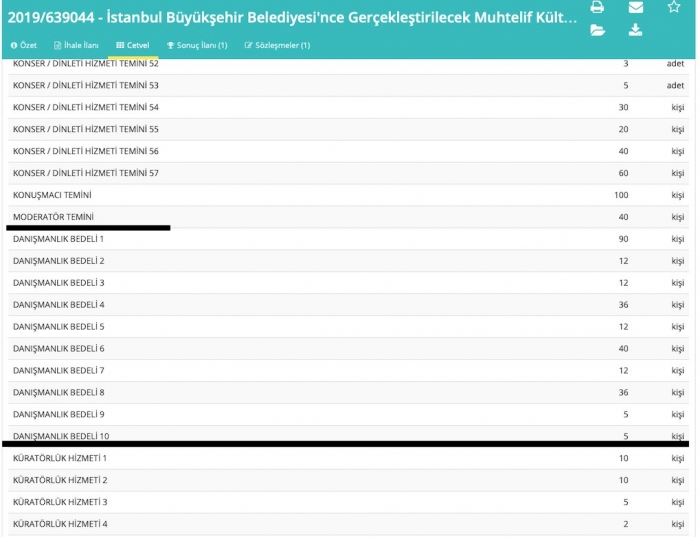Image resolution: width=700 pixels, height=537 pixels.
Task: Click DANIŞMANLIK BEDELİ 2 row label
Action: coord(58,261)
